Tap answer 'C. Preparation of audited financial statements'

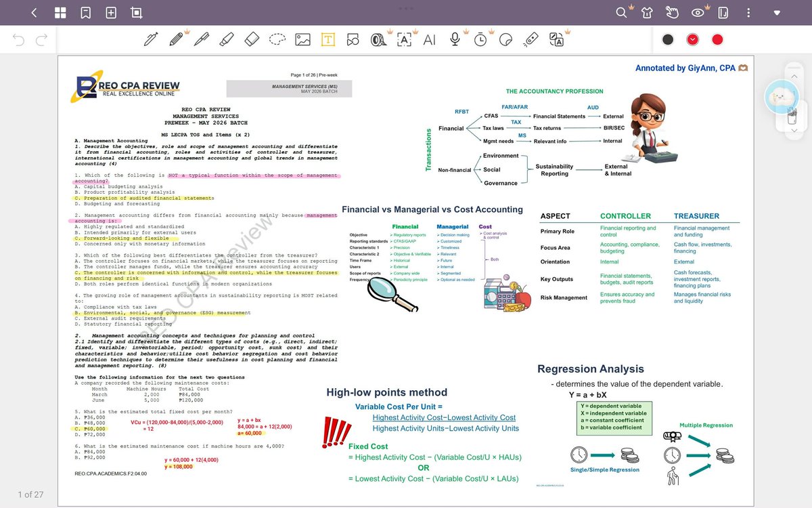(144, 198)
